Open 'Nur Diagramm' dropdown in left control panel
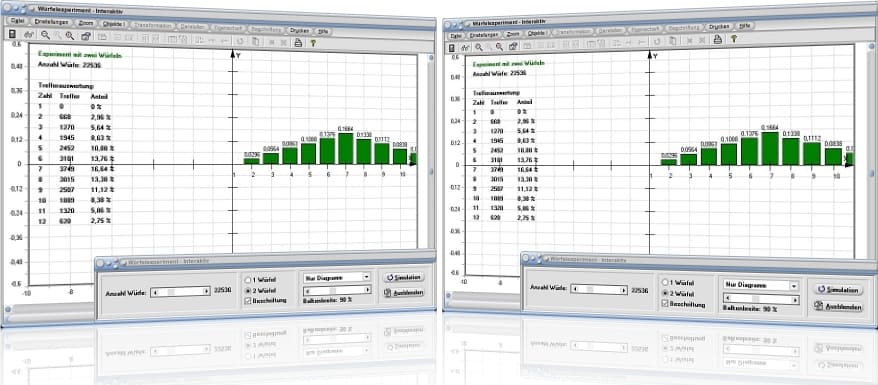The image size is (878, 385). [337, 277]
